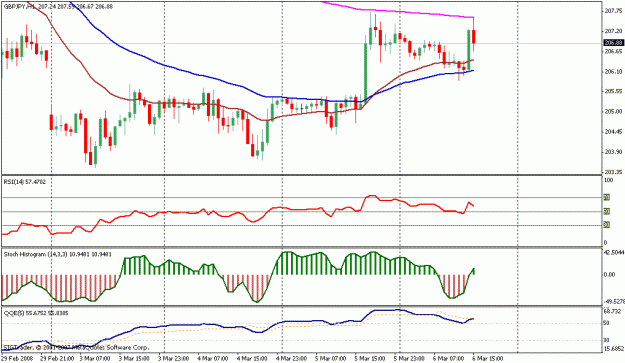Click the 205.55 price axis label

[613, 91]
